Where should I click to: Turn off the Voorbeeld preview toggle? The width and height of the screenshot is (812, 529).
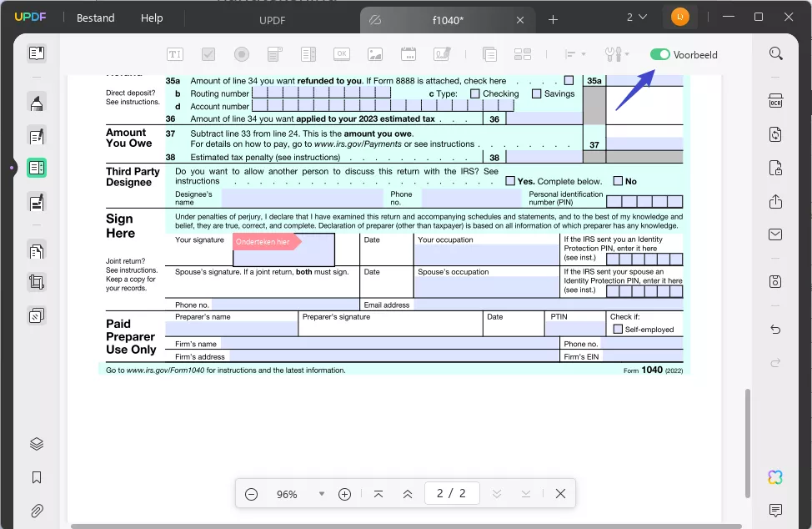click(x=659, y=53)
